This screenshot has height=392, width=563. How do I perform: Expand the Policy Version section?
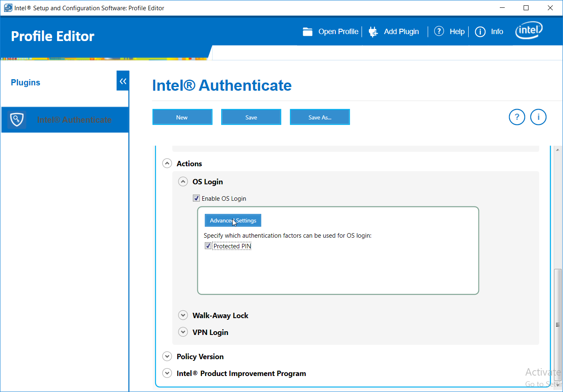pos(167,356)
